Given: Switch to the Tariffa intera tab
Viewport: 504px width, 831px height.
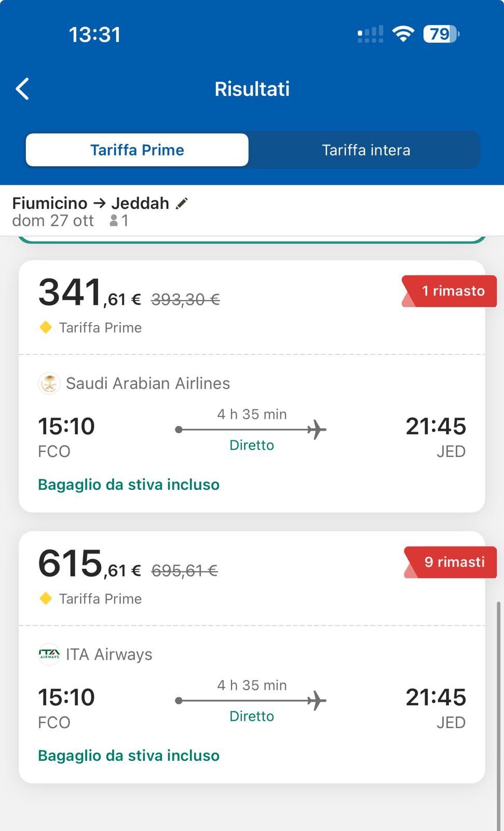Looking at the screenshot, I should tap(366, 150).
